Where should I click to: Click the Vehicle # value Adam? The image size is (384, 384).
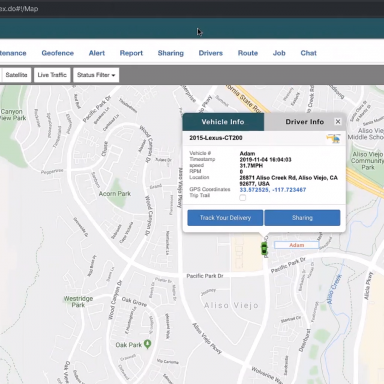coord(247,154)
